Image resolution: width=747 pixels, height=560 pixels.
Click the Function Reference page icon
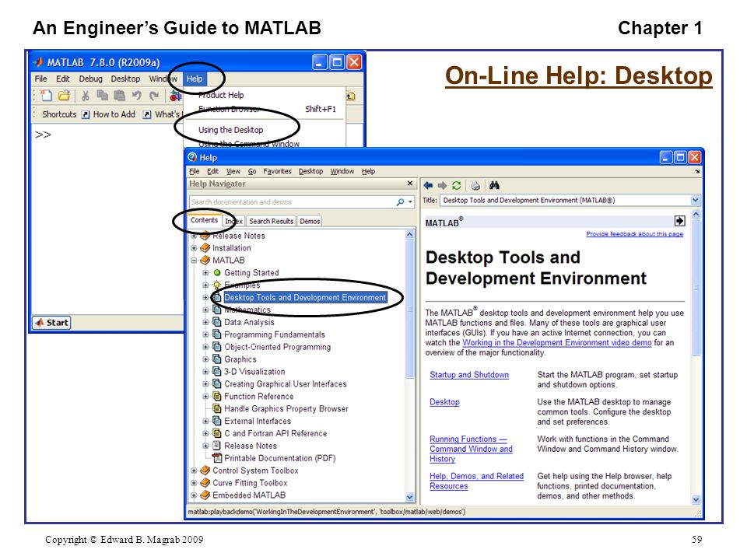tap(217, 396)
